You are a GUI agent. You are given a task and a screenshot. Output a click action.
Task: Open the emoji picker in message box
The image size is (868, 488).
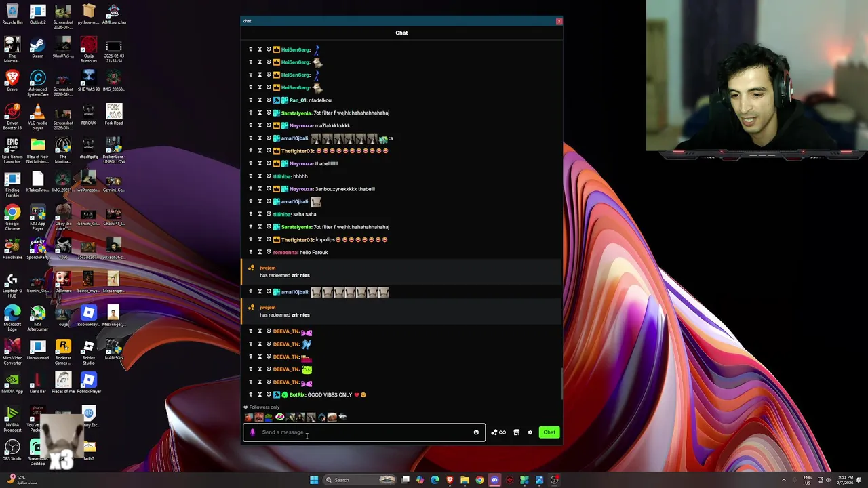pyautogui.click(x=476, y=432)
